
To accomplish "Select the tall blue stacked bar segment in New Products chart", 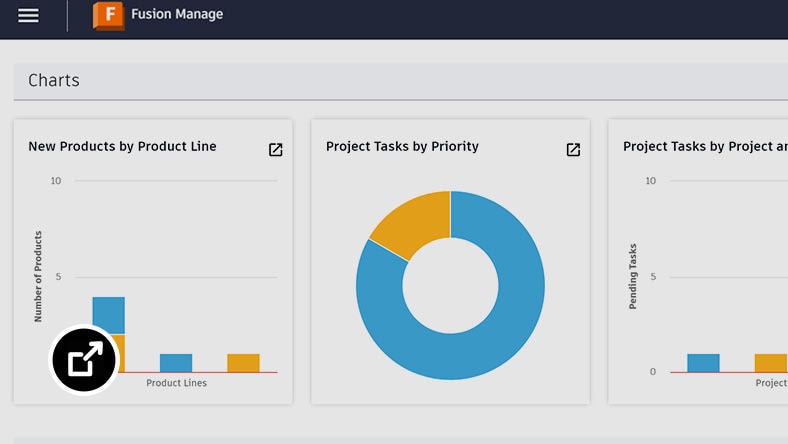I will [x=108, y=315].
